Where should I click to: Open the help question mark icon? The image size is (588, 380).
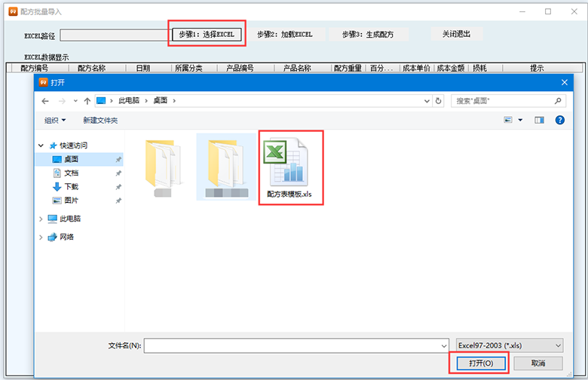(x=560, y=120)
